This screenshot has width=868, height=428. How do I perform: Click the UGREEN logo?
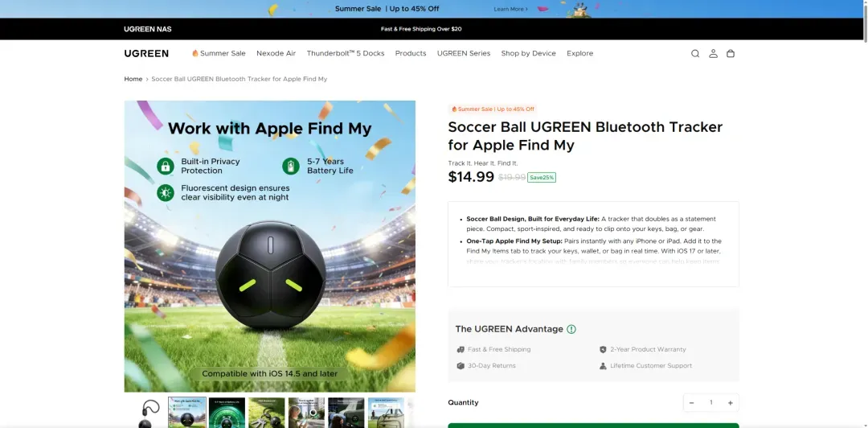tap(146, 53)
